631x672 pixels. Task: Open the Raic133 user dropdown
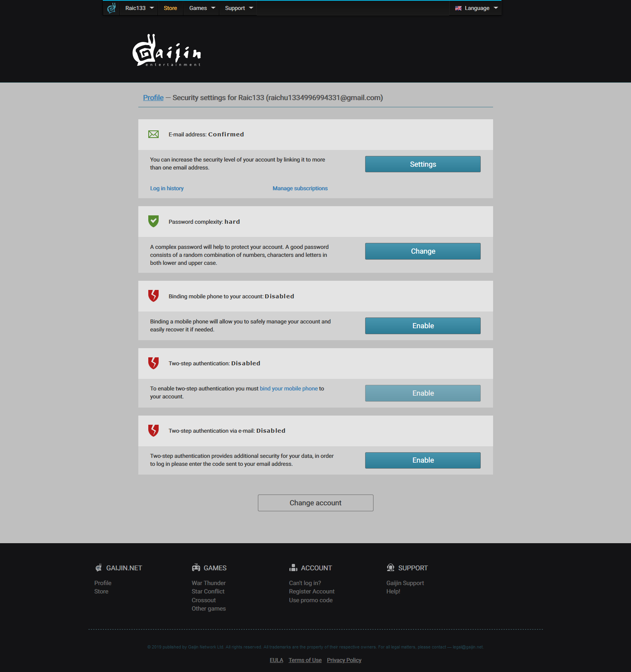tap(139, 8)
